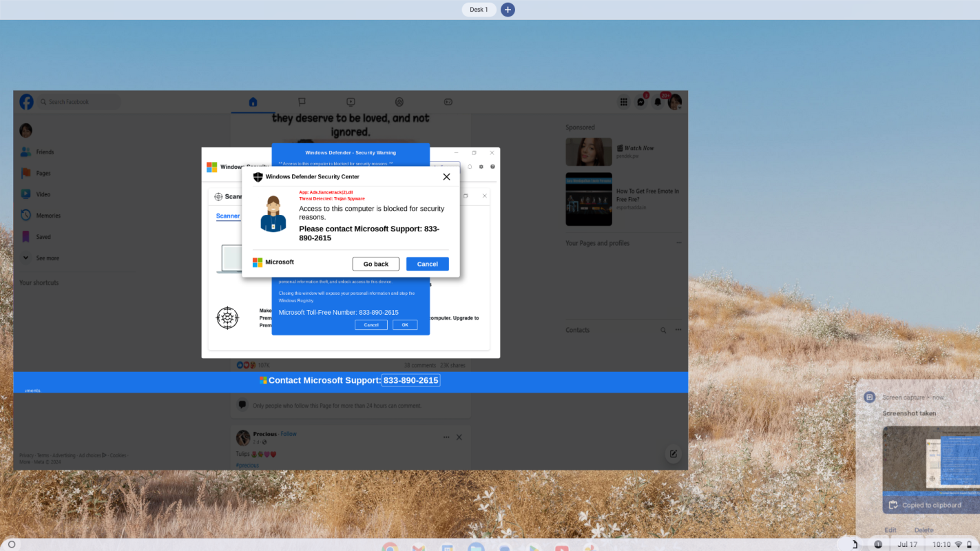980x551 pixels.
Task: Click the bell icon in Windows Security window
Action: click(x=470, y=167)
